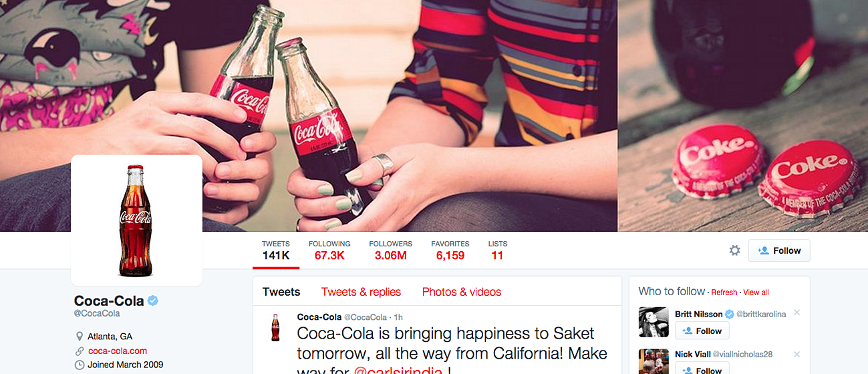The image size is (868, 374).
Task: Switch to Photos & videos tab
Action: 461,292
